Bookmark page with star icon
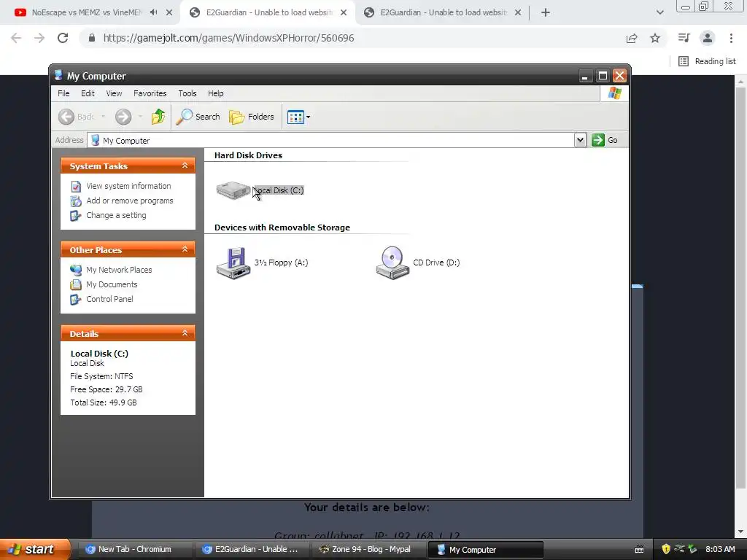Viewport: 747px width, 560px height. [x=655, y=38]
